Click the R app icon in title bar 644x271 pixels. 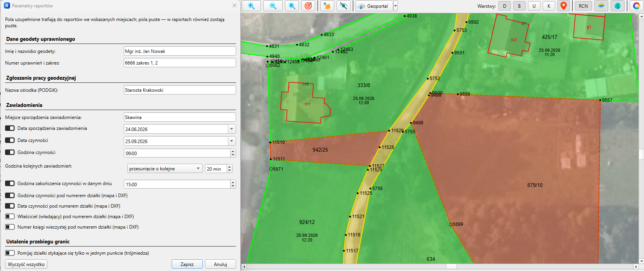point(7,6)
